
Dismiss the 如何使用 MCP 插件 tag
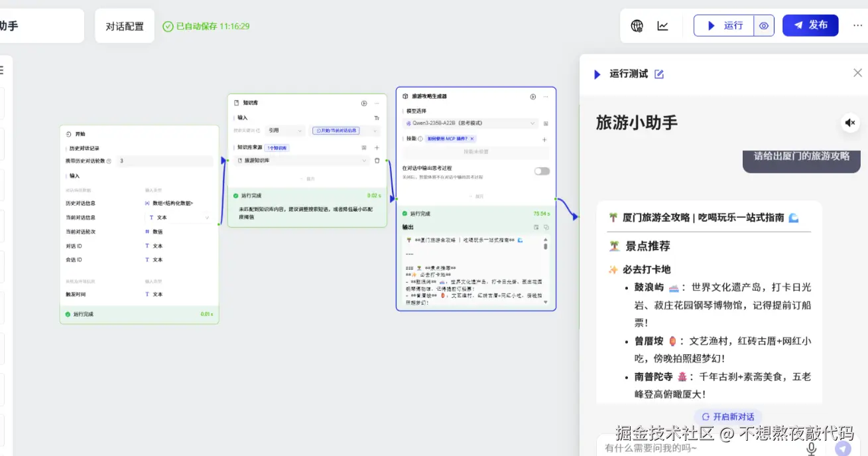tap(473, 139)
